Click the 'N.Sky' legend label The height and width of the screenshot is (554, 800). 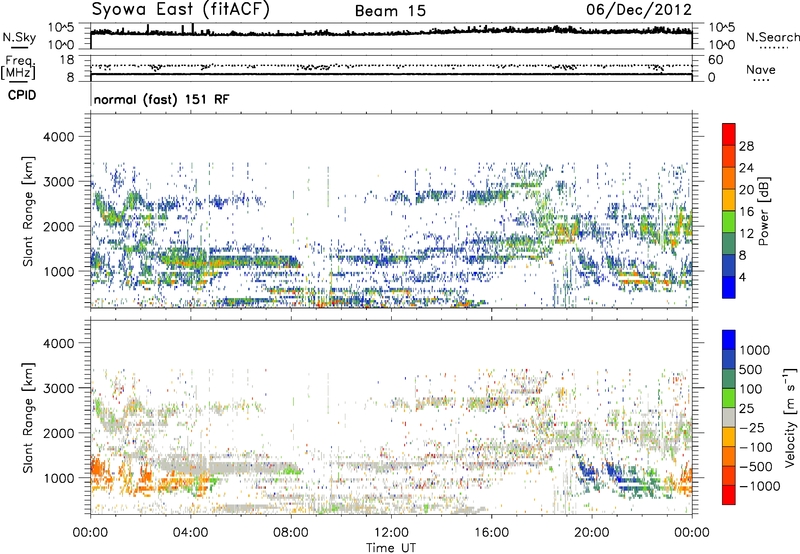point(19,37)
